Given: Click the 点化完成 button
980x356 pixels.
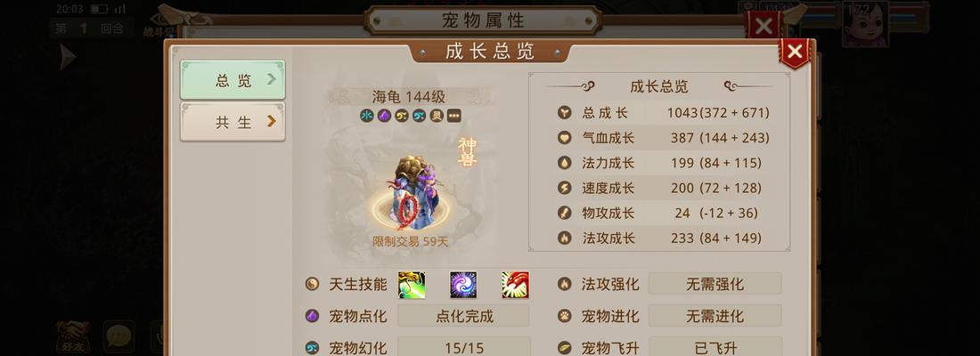Looking at the screenshot, I should pyautogui.click(x=464, y=316).
